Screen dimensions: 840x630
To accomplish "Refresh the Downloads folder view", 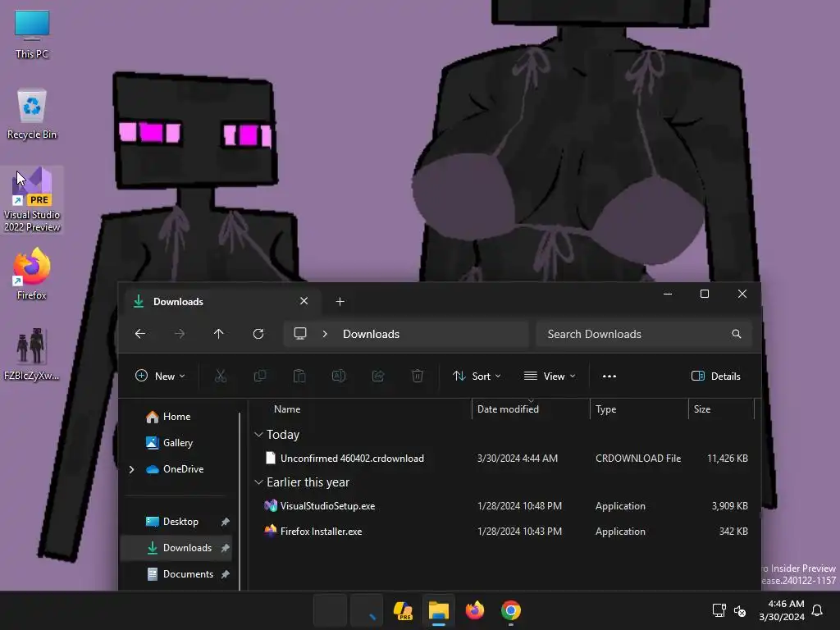I will tap(258, 334).
